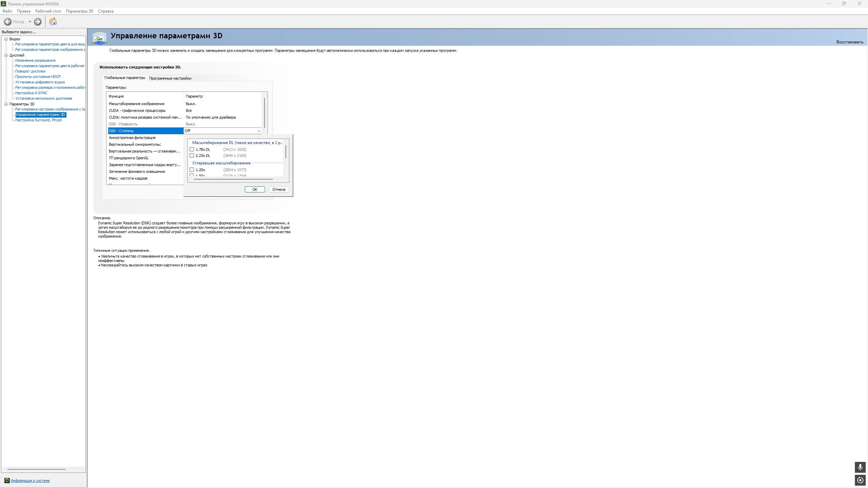Click the 3D settings header icon
This screenshot has height=488, width=868.
[x=99, y=37]
